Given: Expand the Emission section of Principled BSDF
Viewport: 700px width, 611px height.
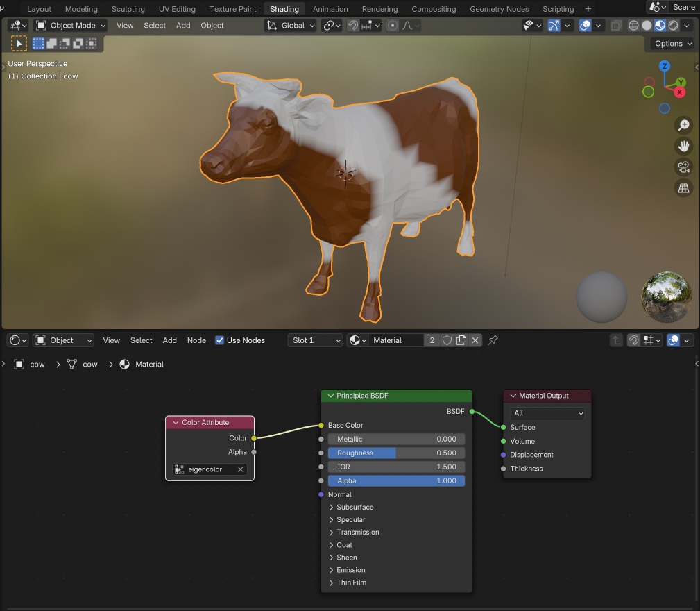Looking at the screenshot, I should tap(350, 570).
